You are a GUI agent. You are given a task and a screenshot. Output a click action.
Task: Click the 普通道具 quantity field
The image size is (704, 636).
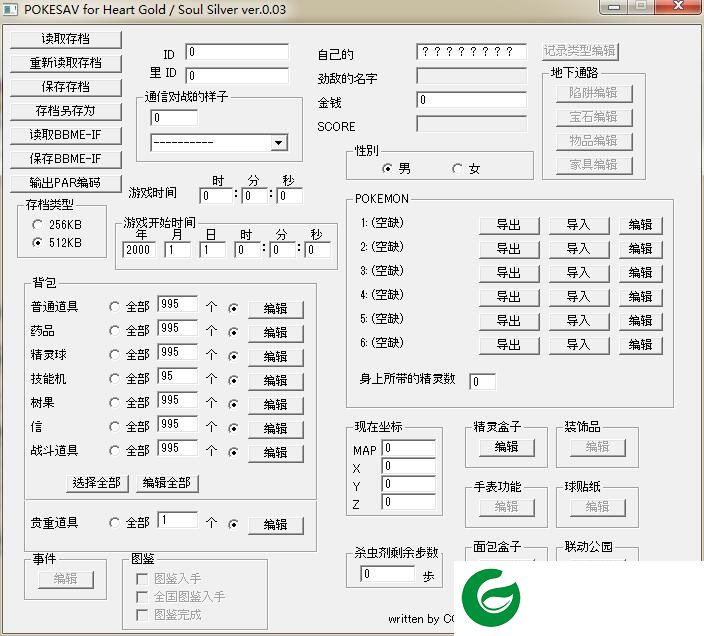click(177, 304)
